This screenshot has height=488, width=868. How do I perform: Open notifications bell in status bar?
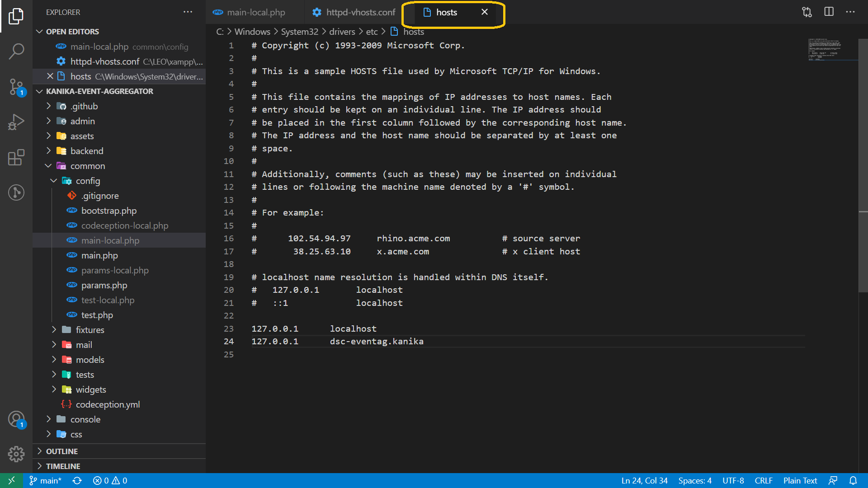(853, 481)
